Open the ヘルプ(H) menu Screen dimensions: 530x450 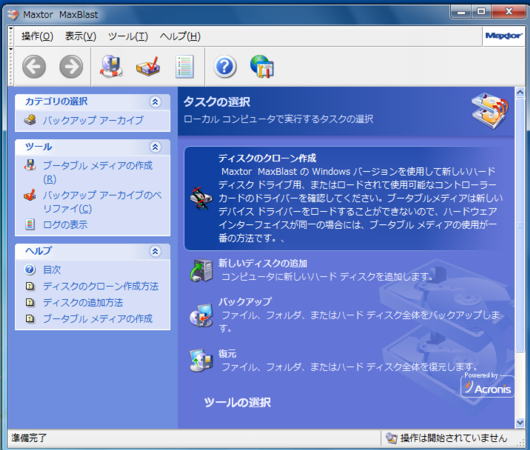pos(180,36)
